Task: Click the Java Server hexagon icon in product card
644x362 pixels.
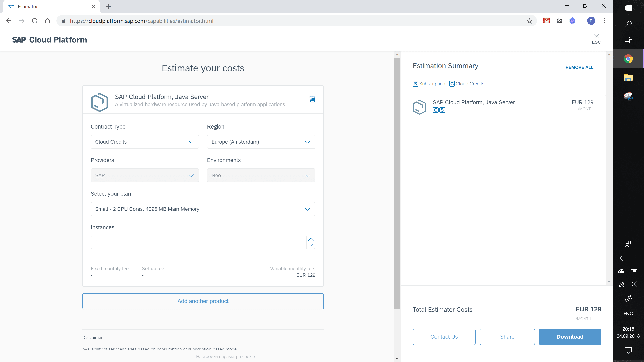Action: pos(99,102)
